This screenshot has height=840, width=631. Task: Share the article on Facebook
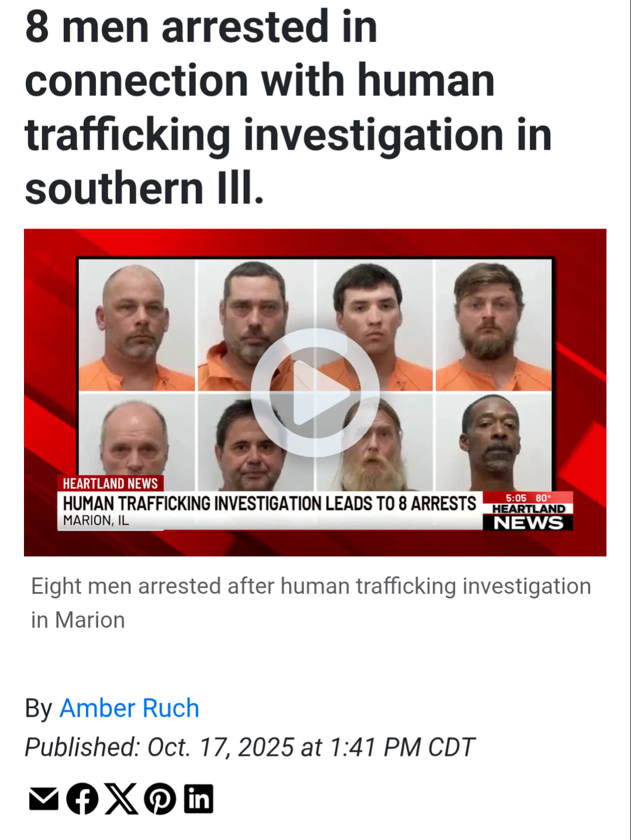(x=82, y=799)
